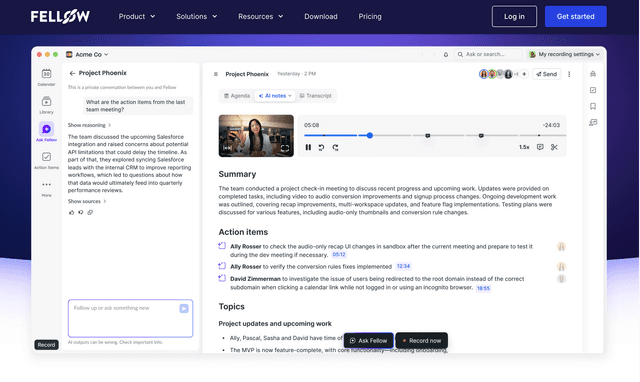
Task: Expand Show reasoning
Action: 89,125
